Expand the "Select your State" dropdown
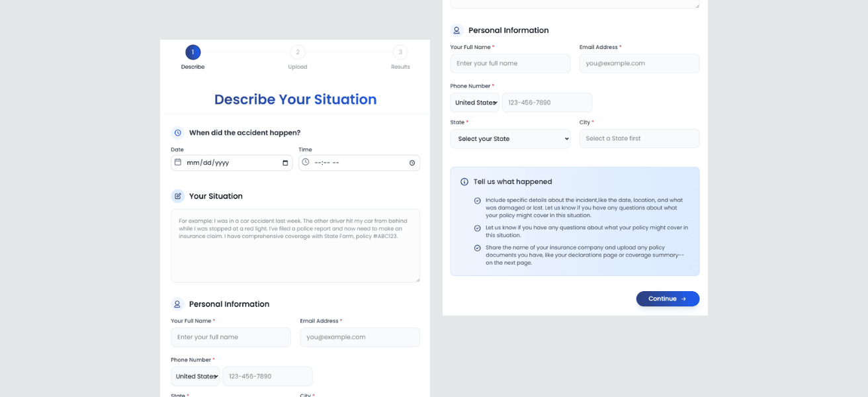 [x=510, y=139]
